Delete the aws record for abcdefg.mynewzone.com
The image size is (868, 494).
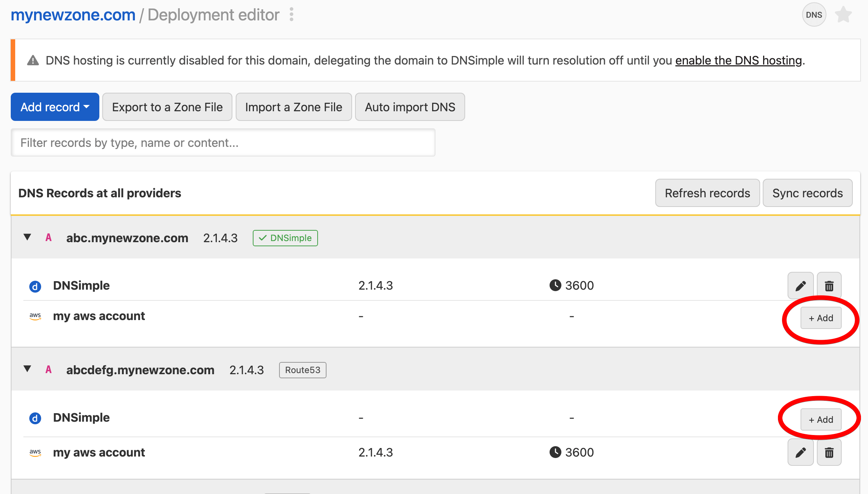[x=829, y=452]
